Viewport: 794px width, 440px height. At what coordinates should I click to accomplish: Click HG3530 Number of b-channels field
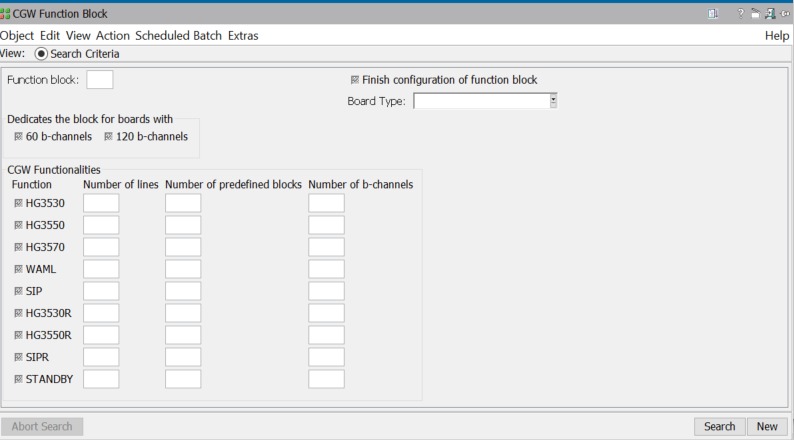tap(326, 203)
